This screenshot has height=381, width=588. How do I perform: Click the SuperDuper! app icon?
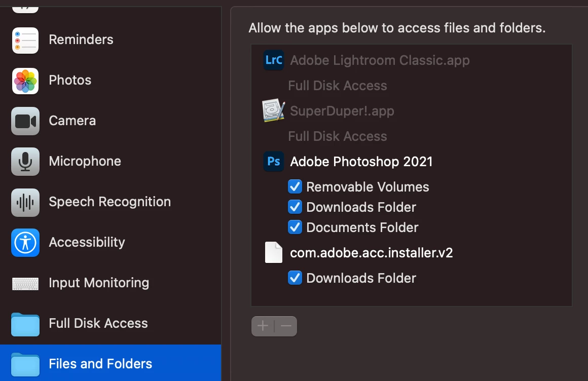[x=273, y=110]
